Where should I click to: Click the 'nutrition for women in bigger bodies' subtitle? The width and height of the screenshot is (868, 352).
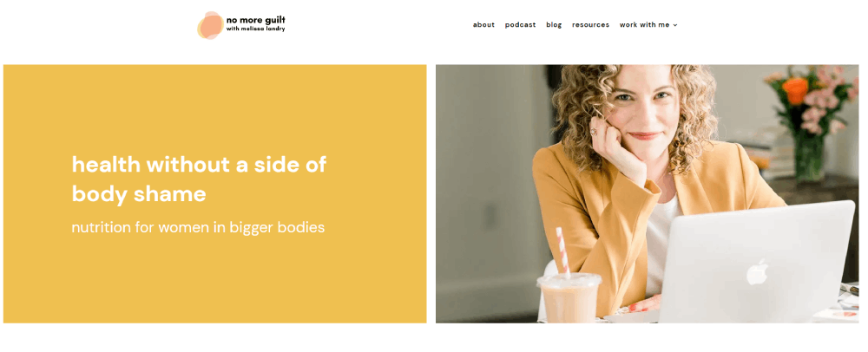[x=198, y=228]
